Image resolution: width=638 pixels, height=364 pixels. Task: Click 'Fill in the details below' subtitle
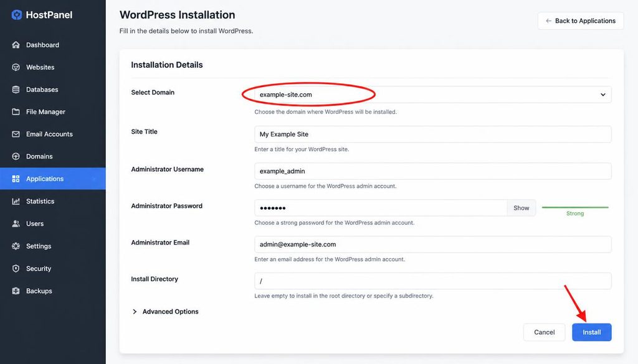pyautogui.click(x=186, y=31)
